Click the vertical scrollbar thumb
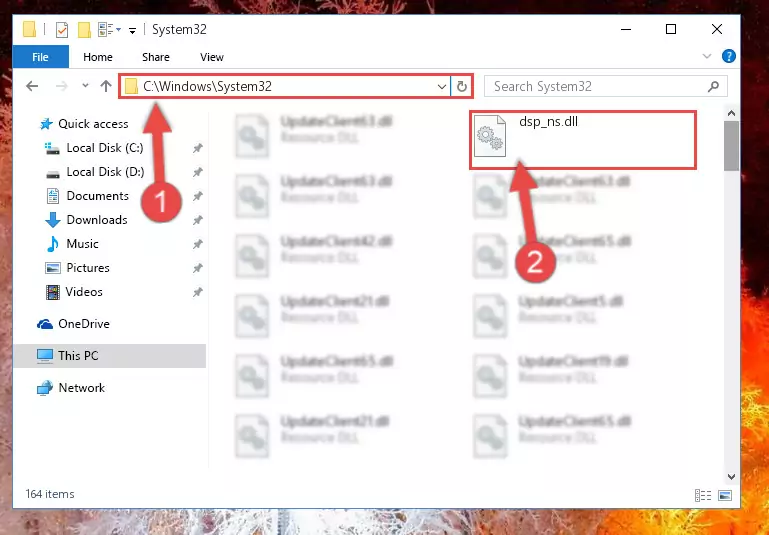769x535 pixels. [731, 146]
